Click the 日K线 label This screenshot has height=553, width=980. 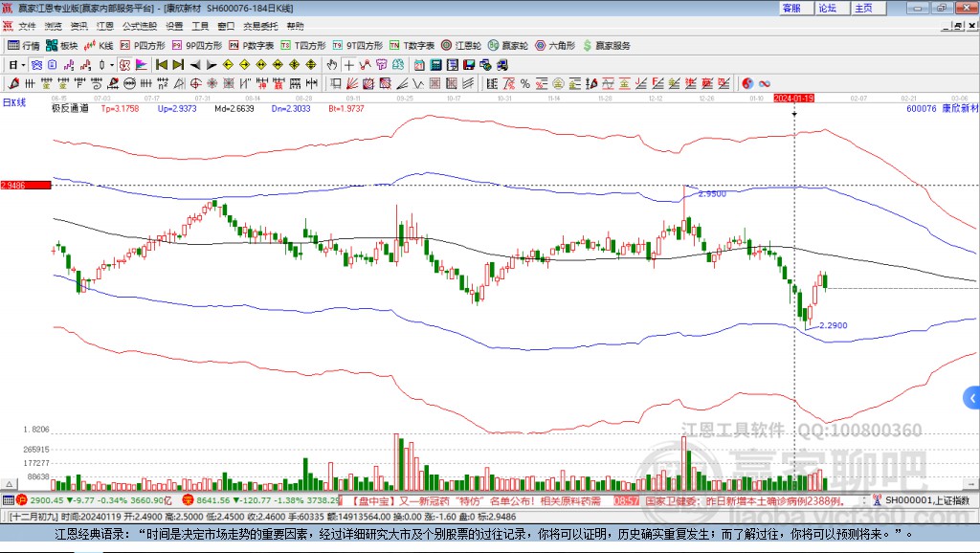tap(13, 102)
